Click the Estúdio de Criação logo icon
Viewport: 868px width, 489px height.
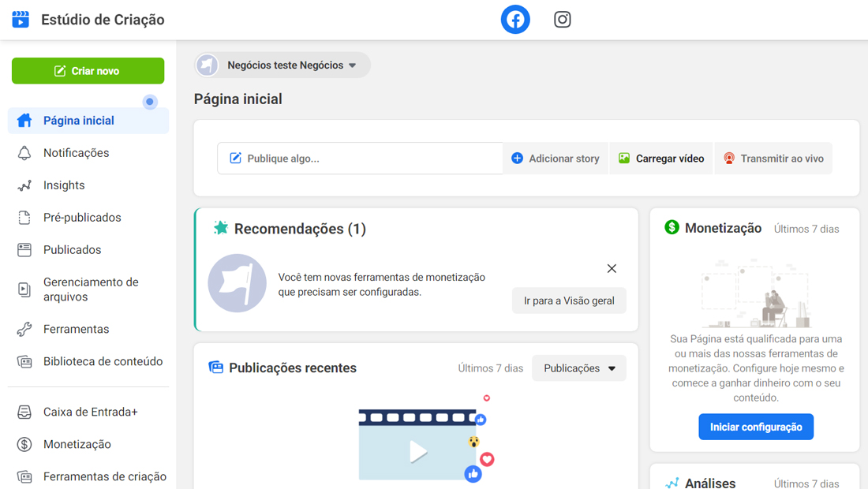[x=21, y=20]
